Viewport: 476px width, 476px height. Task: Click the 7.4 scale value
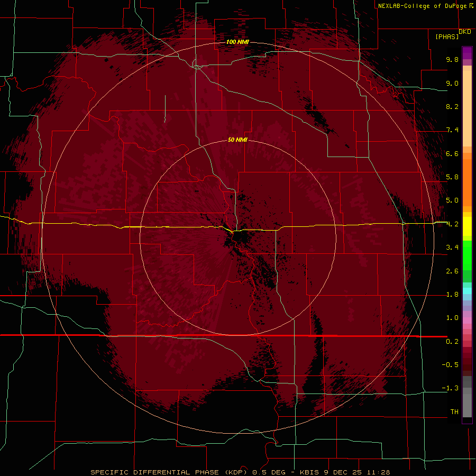(452, 130)
